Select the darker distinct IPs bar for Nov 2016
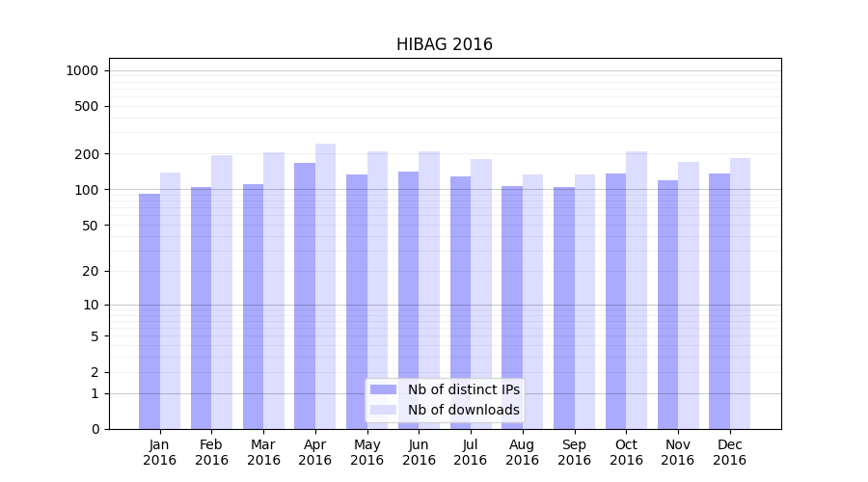This screenshot has height=482, width=868. click(x=667, y=305)
